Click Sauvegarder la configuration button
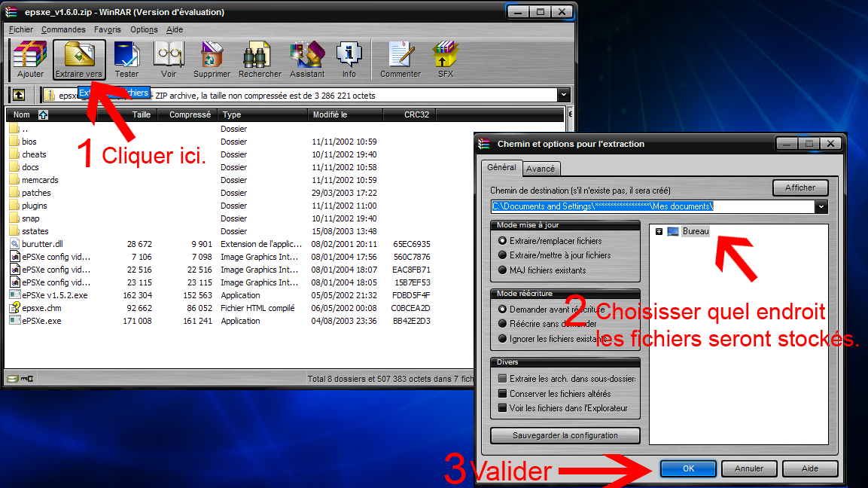The height and width of the screenshot is (488, 868). tap(565, 435)
